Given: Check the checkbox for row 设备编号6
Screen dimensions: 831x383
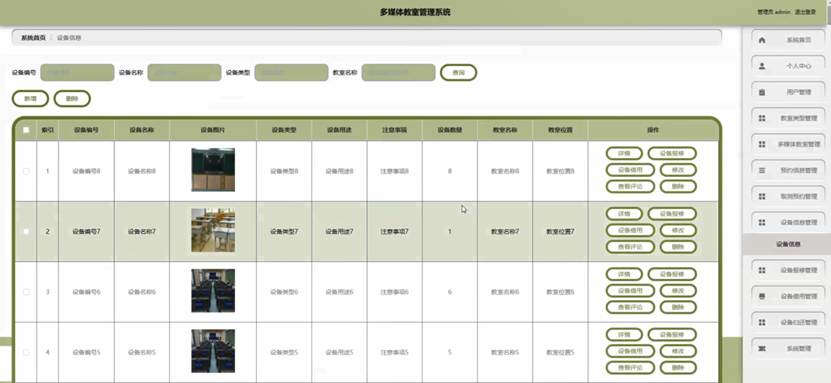Looking at the screenshot, I should 26,292.
